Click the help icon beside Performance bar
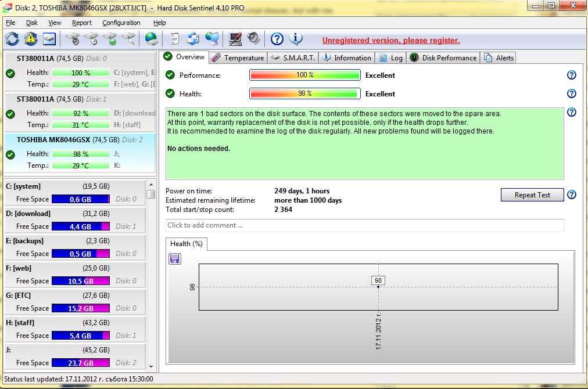588x389 pixels. pos(572,75)
